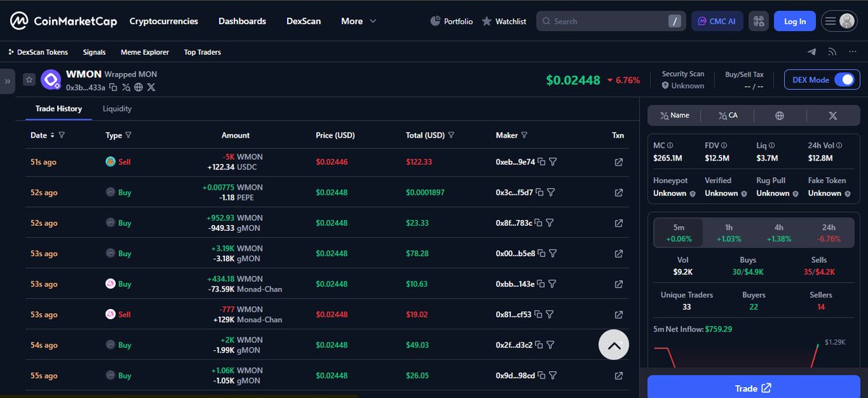Image resolution: width=868 pixels, height=398 pixels.
Task: Open the X button in side panel
Action: click(x=833, y=115)
